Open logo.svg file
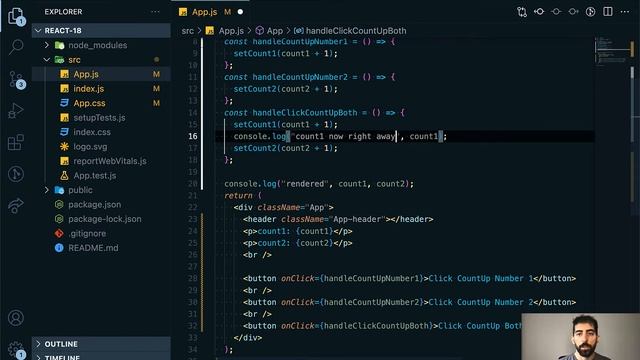Viewport: 640px width, 360px height. click(101, 147)
